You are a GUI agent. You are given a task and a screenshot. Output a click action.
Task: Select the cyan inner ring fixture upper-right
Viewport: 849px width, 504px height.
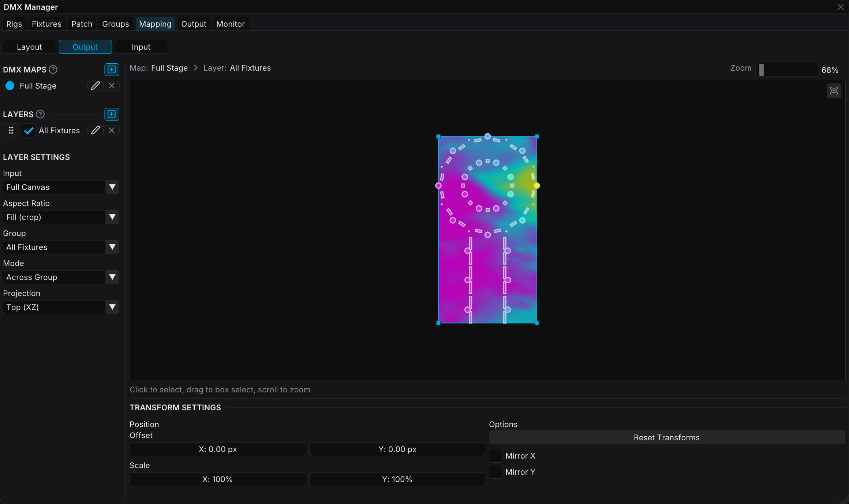coord(510,177)
